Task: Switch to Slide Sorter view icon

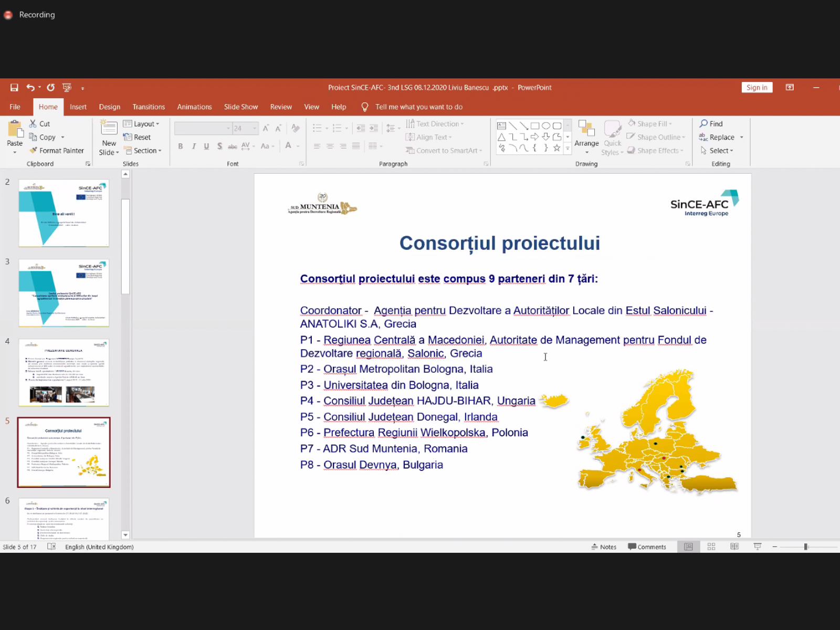Action: click(x=711, y=547)
